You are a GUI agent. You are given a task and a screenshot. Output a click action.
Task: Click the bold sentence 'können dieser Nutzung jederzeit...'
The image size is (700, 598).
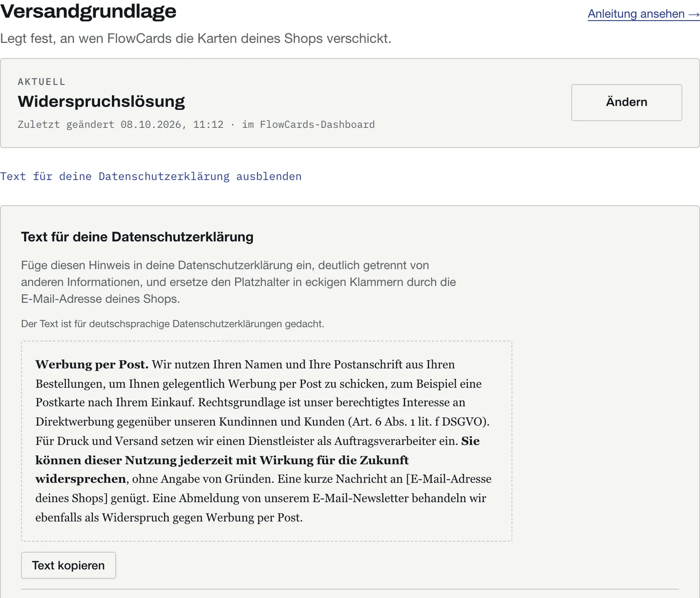coord(222,460)
